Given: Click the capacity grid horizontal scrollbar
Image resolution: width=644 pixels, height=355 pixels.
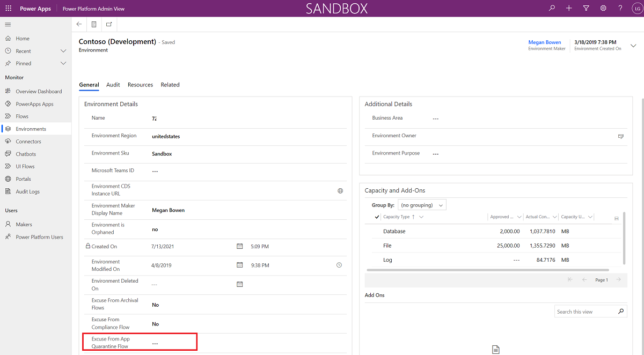Looking at the screenshot, I should pos(487,270).
